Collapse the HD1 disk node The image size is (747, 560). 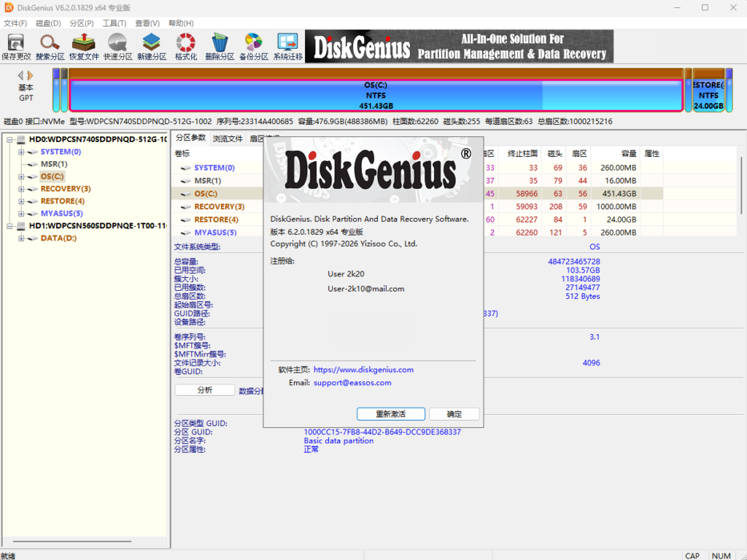pyautogui.click(x=9, y=226)
